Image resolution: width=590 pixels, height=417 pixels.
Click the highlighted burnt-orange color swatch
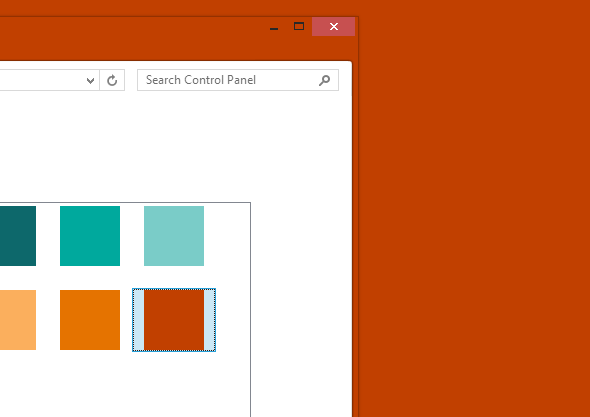pyautogui.click(x=174, y=320)
